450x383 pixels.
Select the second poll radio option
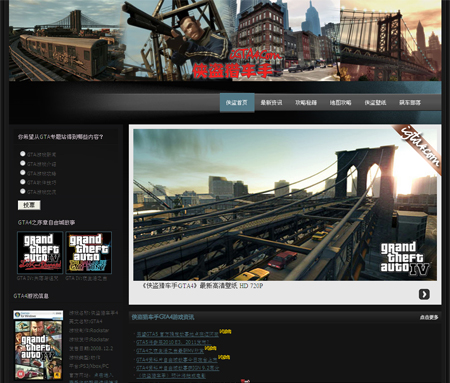click(x=23, y=163)
